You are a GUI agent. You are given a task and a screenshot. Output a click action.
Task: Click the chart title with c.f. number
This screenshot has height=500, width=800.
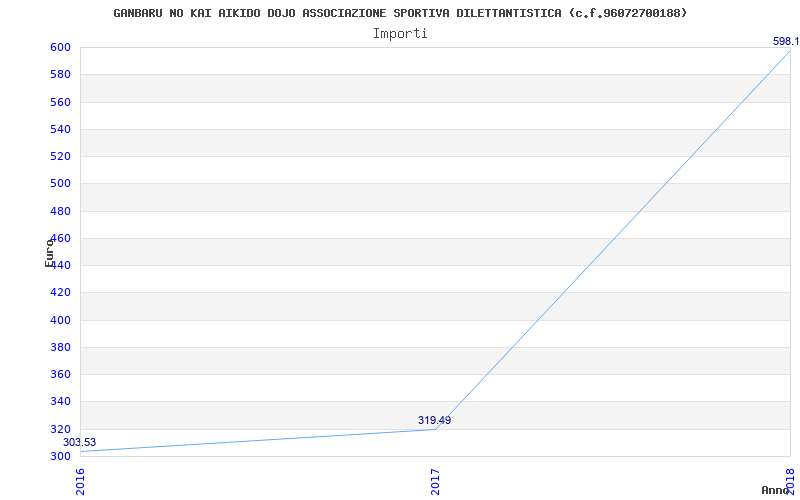click(400, 13)
